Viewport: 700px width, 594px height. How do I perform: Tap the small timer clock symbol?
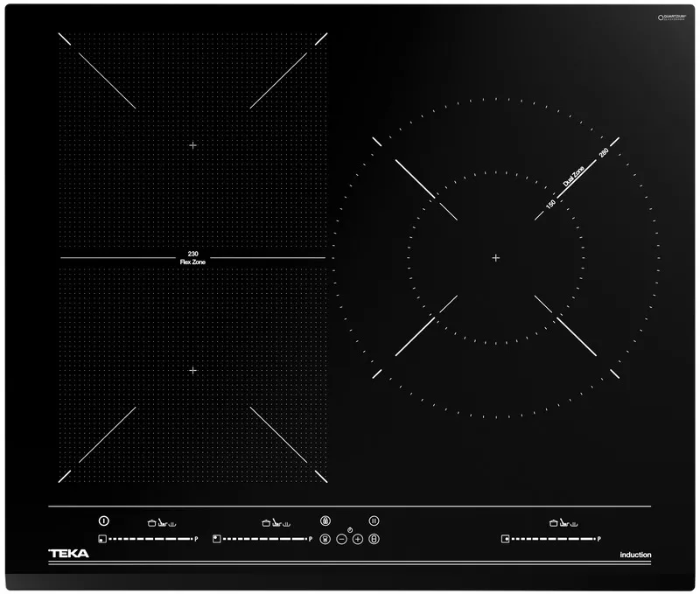click(x=350, y=529)
